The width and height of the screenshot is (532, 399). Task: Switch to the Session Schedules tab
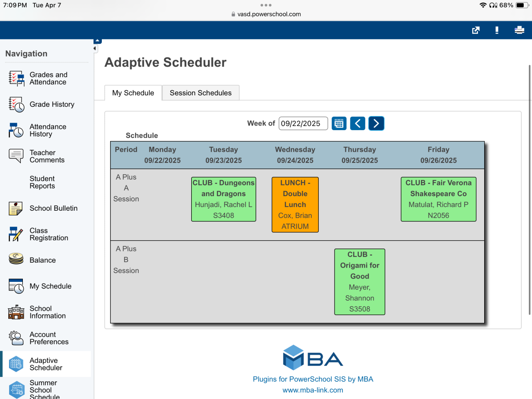(x=200, y=93)
